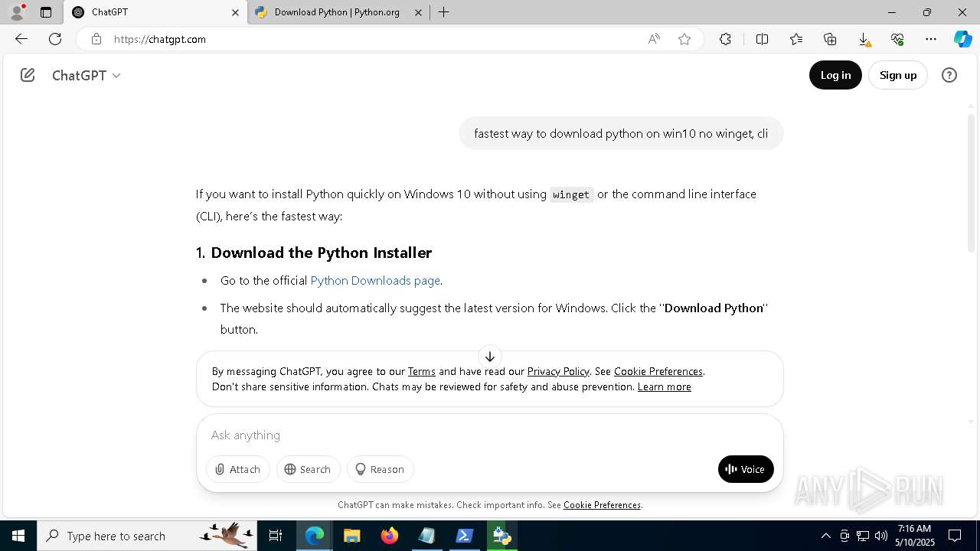Switch to the ChatGPT browser tab
This screenshot has height=551, width=980.
pyautogui.click(x=155, y=12)
